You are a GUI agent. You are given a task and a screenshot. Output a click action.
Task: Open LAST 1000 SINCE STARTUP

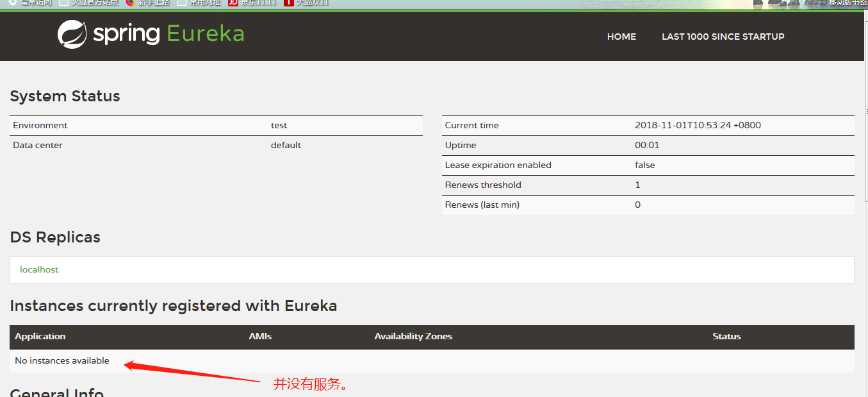click(723, 37)
